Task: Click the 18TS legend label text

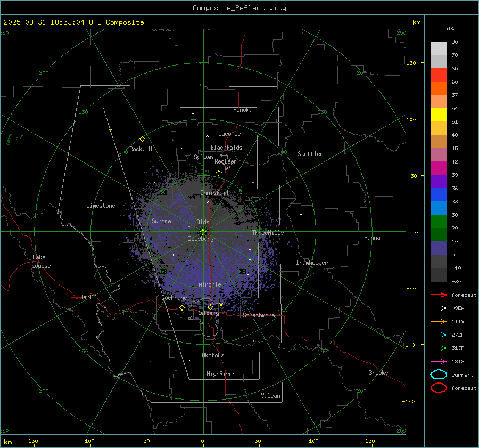Action: tap(458, 362)
